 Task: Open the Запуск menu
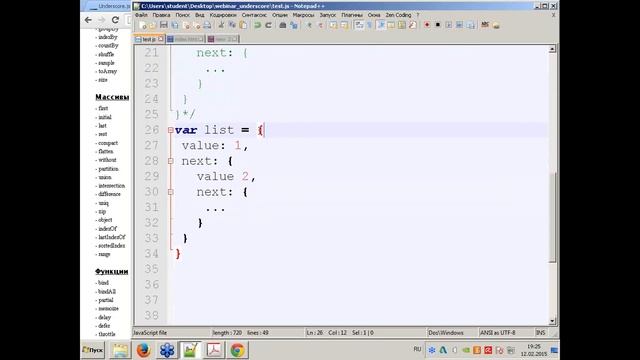[328, 15]
